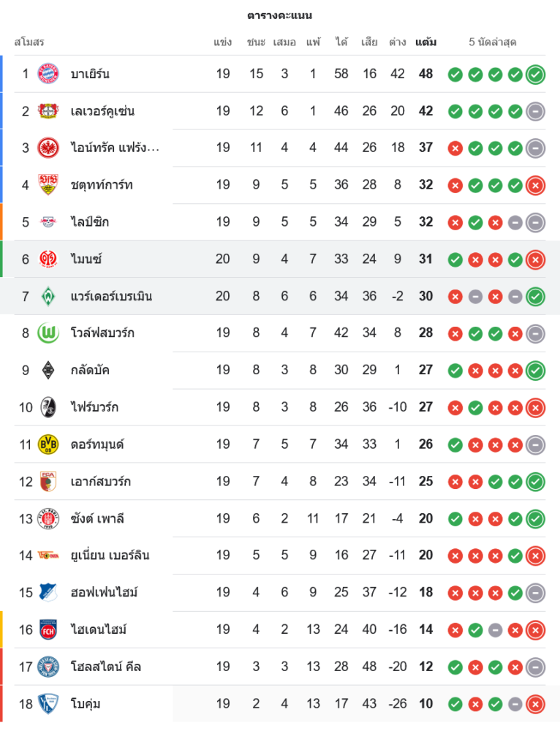Click the Bayer Leverkusen club logo
Viewport: 560px width, 731px height.
[x=48, y=111]
